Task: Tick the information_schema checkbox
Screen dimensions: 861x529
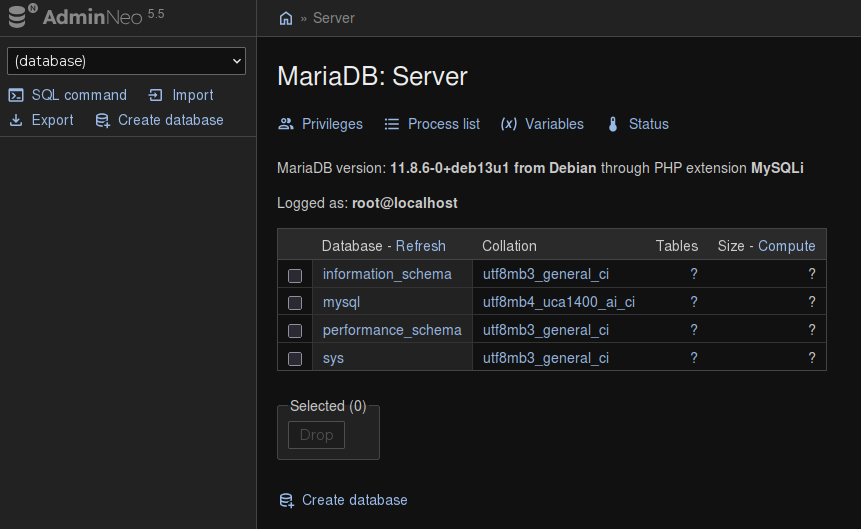Action: (295, 275)
